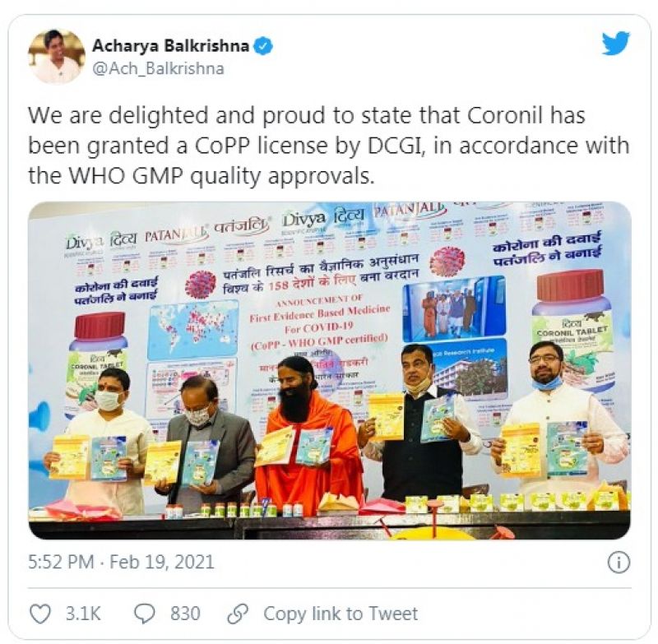Open the tweet info icon
Viewport: 658px width, 644px height.
pos(619,563)
